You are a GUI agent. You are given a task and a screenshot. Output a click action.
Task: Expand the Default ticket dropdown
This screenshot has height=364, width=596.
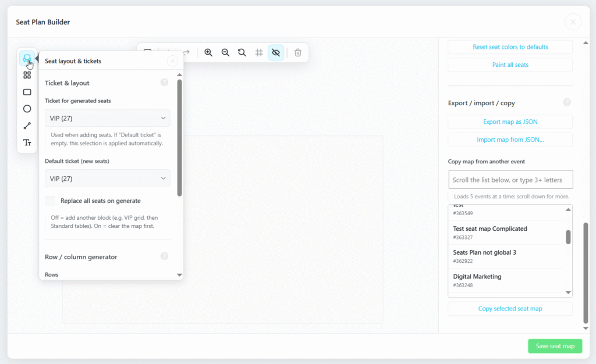pyautogui.click(x=108, y=179)
